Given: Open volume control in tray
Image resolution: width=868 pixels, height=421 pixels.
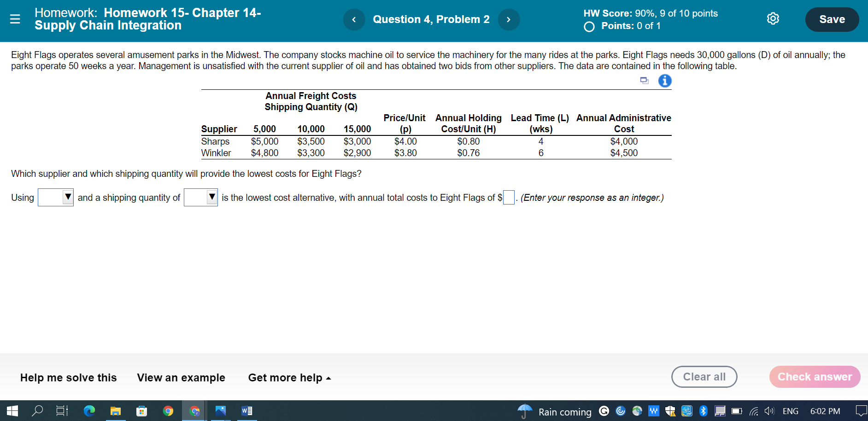Looking at the screenshot, I should click(x=769, y=411).
